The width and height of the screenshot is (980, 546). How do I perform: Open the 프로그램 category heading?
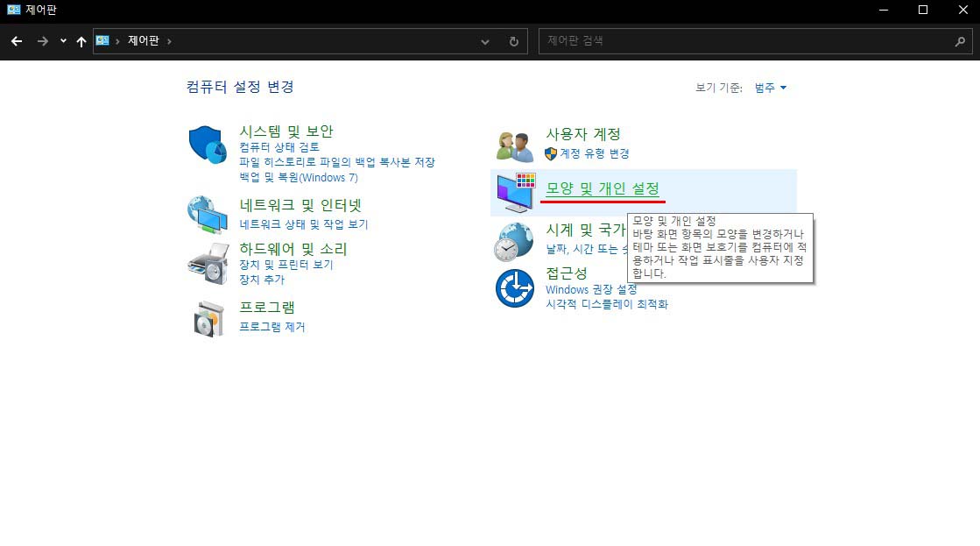click(x=267, y=307)
